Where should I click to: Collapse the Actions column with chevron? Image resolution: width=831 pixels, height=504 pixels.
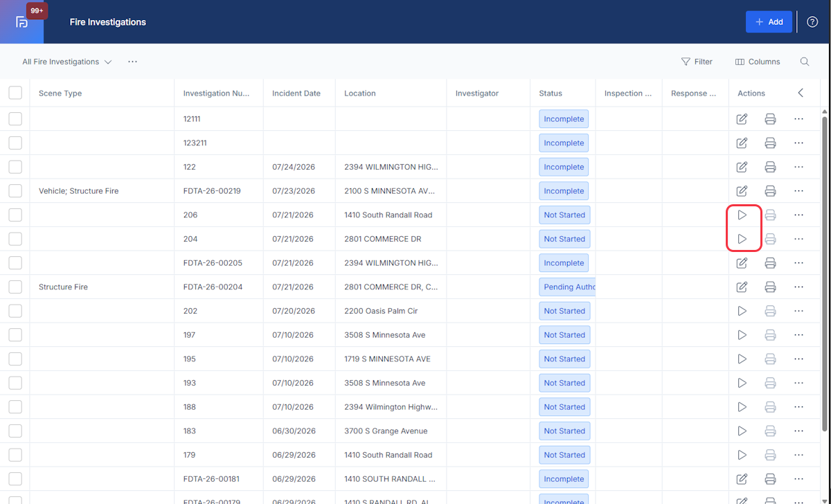pos(801,93)
